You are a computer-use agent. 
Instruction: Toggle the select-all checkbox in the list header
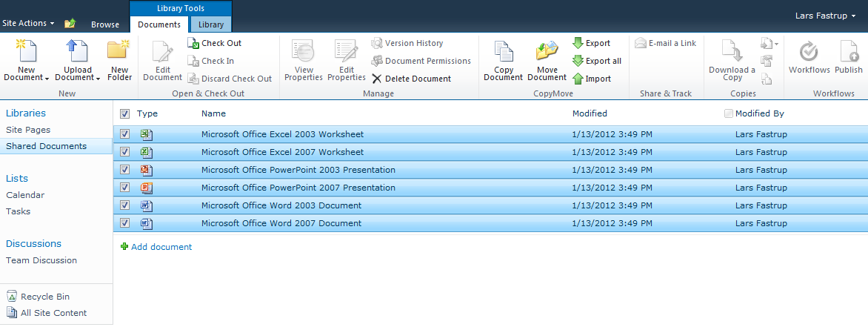(124, 113)
